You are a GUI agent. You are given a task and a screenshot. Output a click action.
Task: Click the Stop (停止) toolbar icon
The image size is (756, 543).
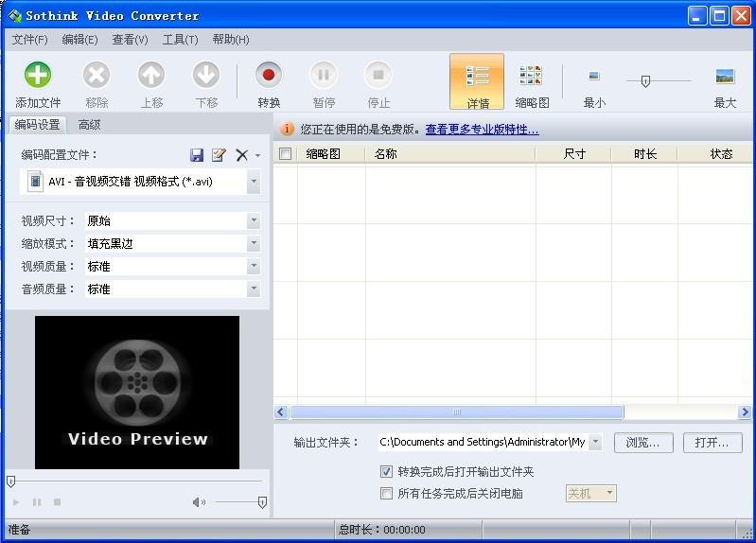[x=378, y=76]
